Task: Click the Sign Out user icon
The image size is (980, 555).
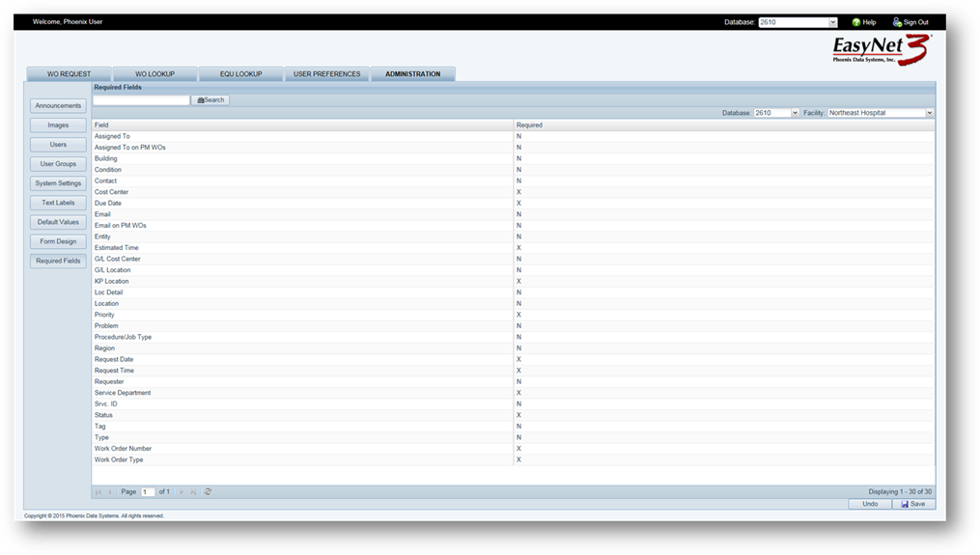Action: tap(897, 22)
